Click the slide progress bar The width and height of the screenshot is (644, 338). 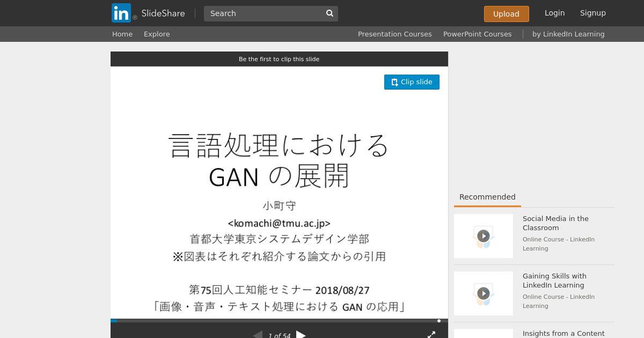coord(279,321)
